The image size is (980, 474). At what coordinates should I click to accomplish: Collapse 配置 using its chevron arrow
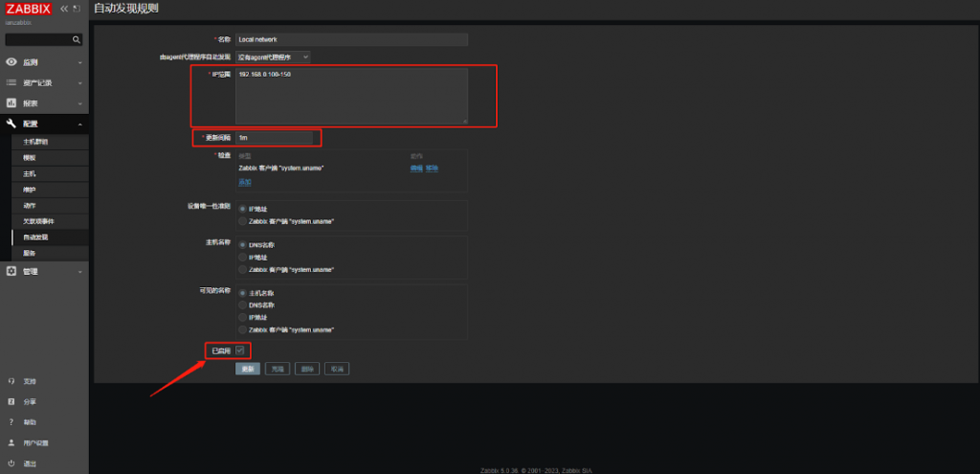[80, 124]
